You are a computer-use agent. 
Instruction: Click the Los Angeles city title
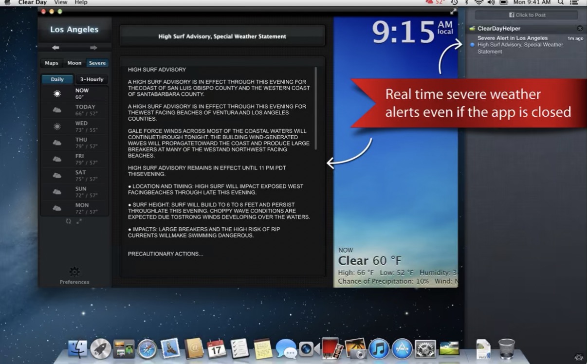click(74, 29)
